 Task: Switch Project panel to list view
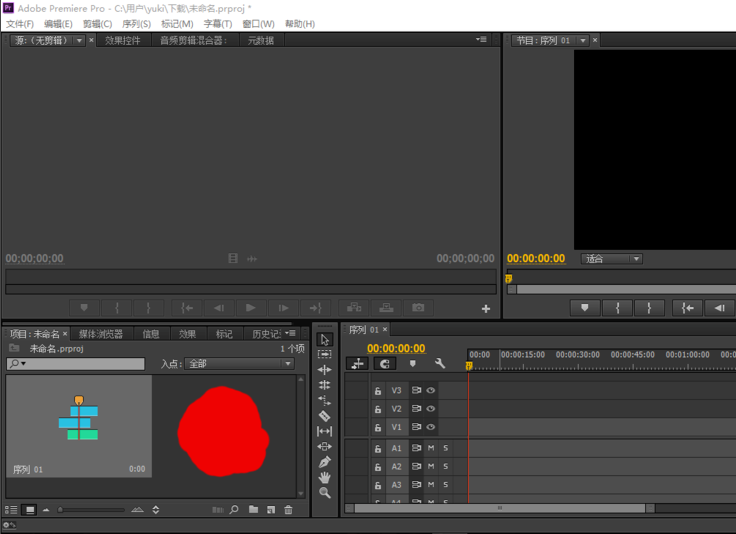pyautogui.click(x=12, y=510)
